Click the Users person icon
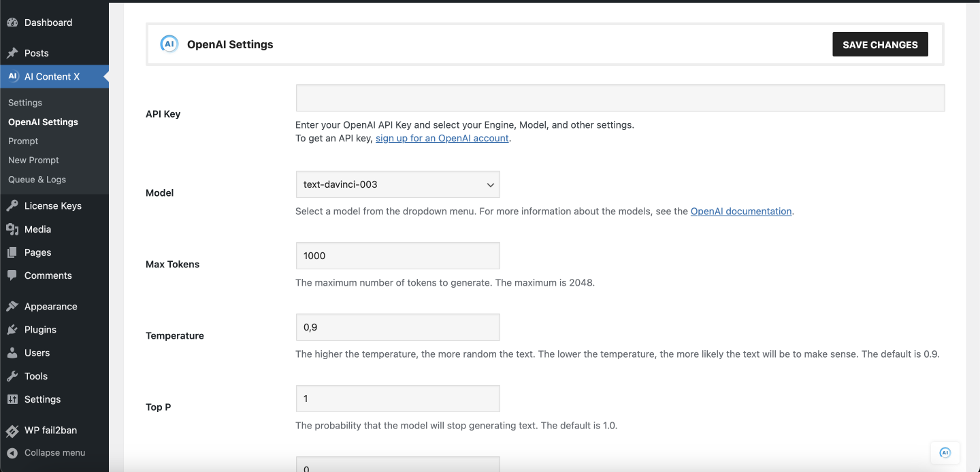 (12, 353)
